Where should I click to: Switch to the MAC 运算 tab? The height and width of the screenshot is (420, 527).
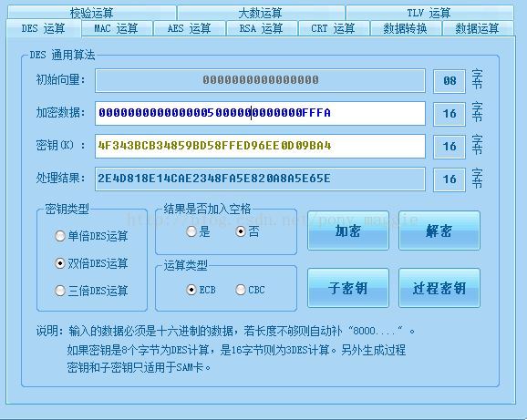pos(117,28)
